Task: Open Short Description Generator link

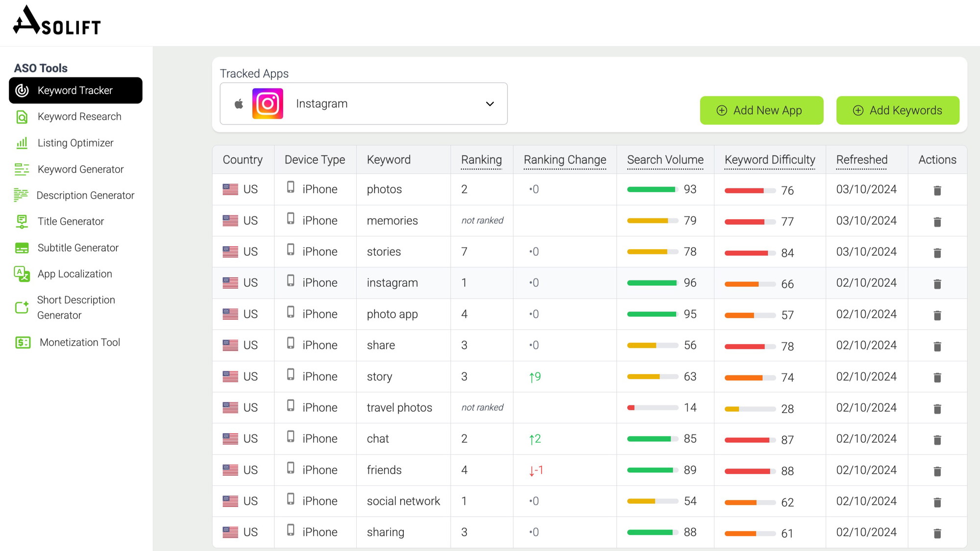Action: click(76, 307)
